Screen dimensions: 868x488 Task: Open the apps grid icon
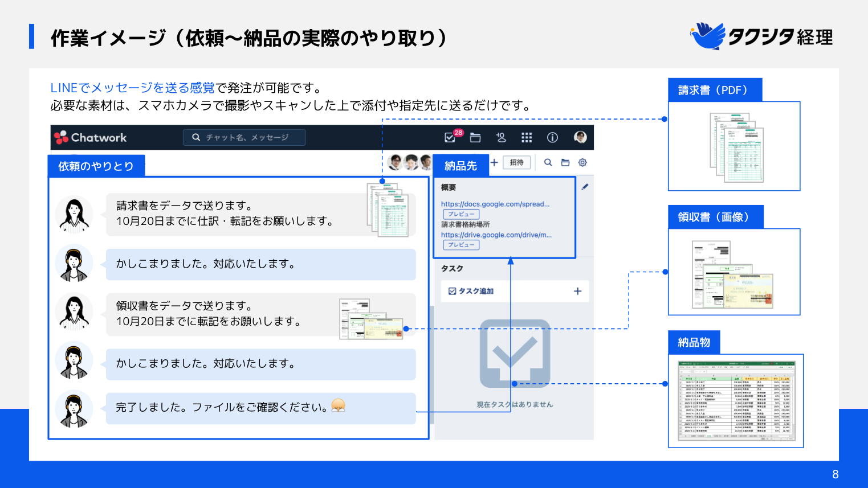pos(527,137)
